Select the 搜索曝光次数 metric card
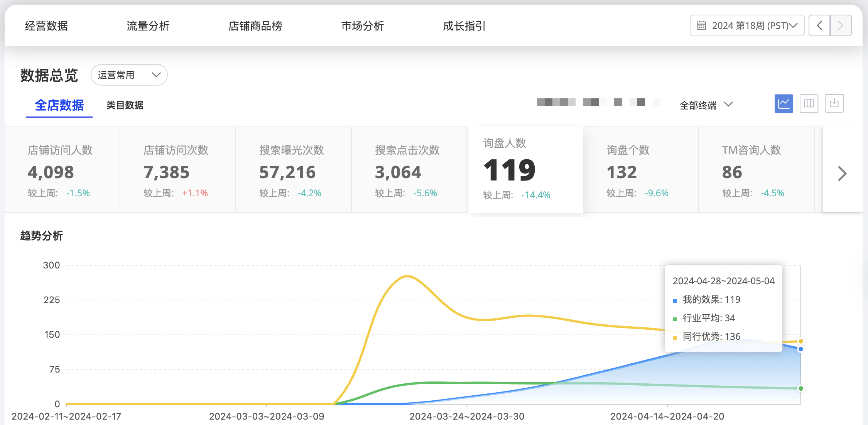The height and width of the screenshot is (425, 868). coord(293,170)
